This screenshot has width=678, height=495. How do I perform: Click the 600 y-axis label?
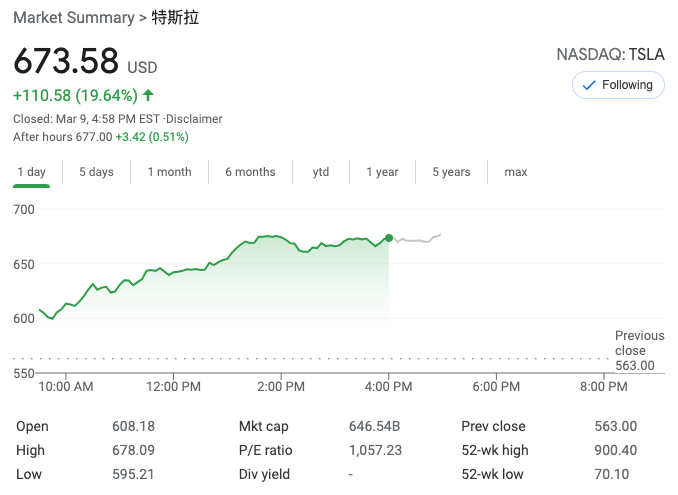click(24, 319)
